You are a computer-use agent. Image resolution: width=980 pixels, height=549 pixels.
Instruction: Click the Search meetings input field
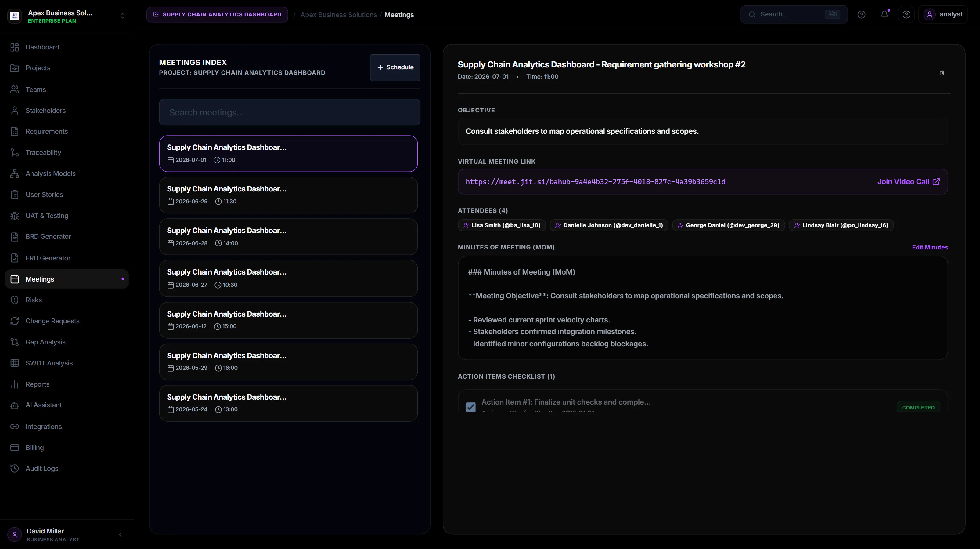[x=290, y=112]
